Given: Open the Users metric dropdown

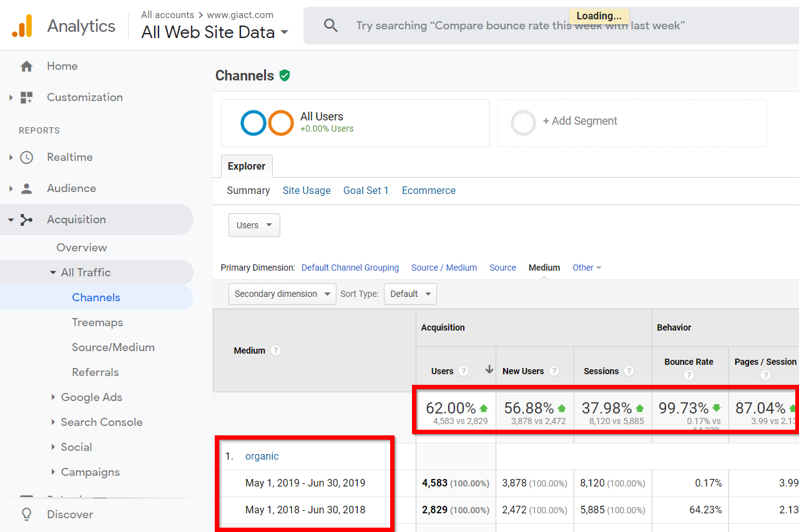Looking at the screenshot, I should click(254, 225).
